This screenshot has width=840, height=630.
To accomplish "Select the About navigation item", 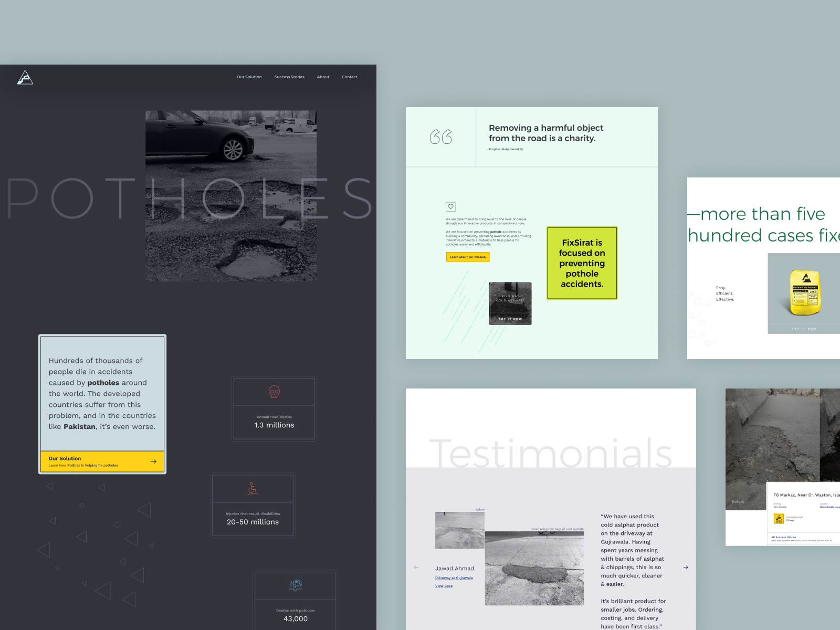I will [323, 77].
